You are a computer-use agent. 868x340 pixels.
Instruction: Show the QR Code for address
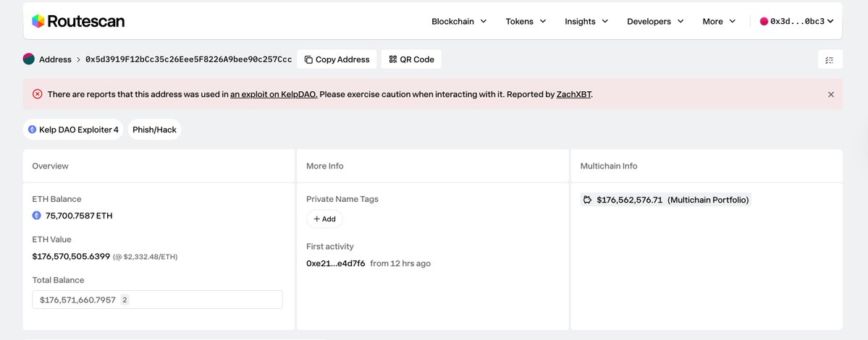[x=411, y=59]
